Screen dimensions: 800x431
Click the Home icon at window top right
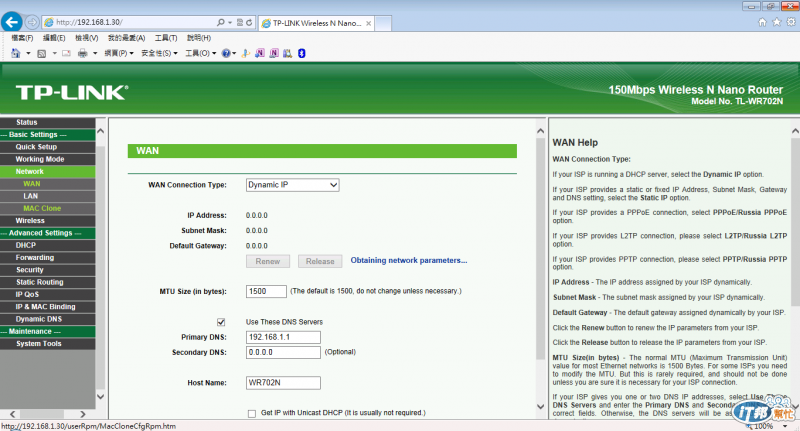(762, 22)
